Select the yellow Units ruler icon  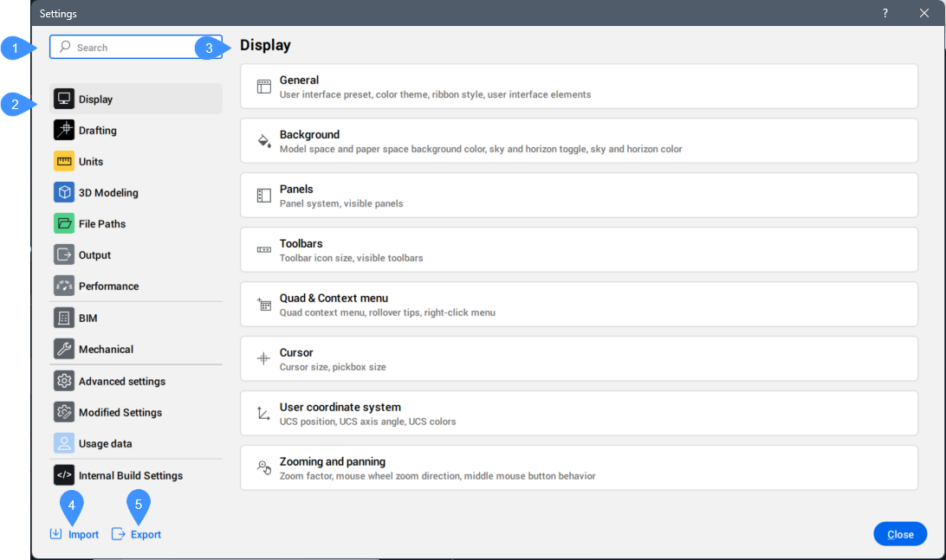coord(64,162)
